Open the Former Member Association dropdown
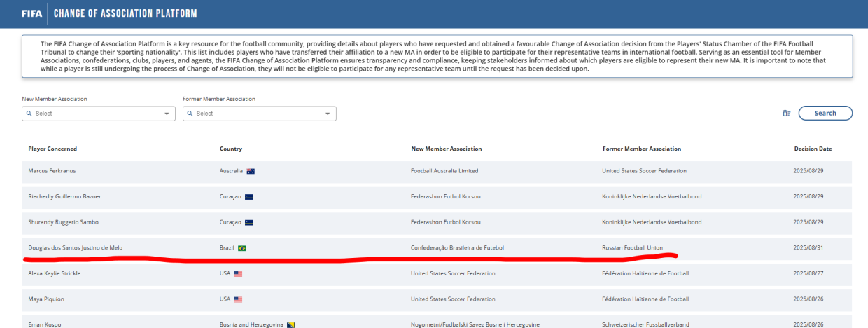Image resolution: width=868 pixels, height=328 pixels. pyautogui.click(x=260, y=114)
